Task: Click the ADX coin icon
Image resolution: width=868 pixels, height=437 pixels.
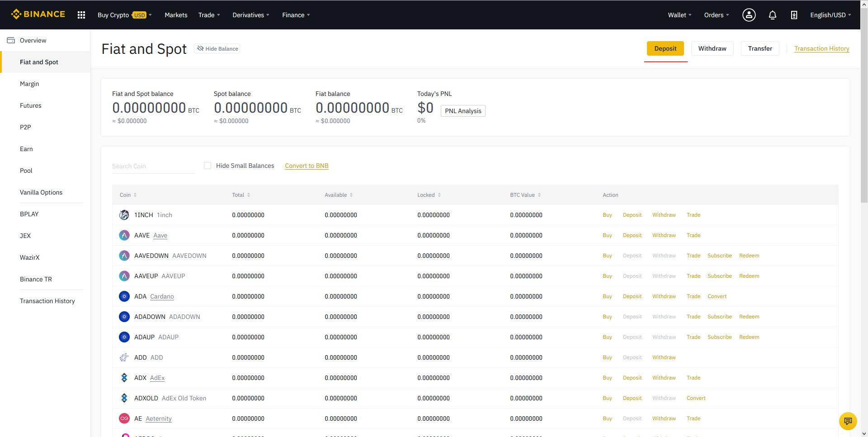Action: click(x=124, y=378)
